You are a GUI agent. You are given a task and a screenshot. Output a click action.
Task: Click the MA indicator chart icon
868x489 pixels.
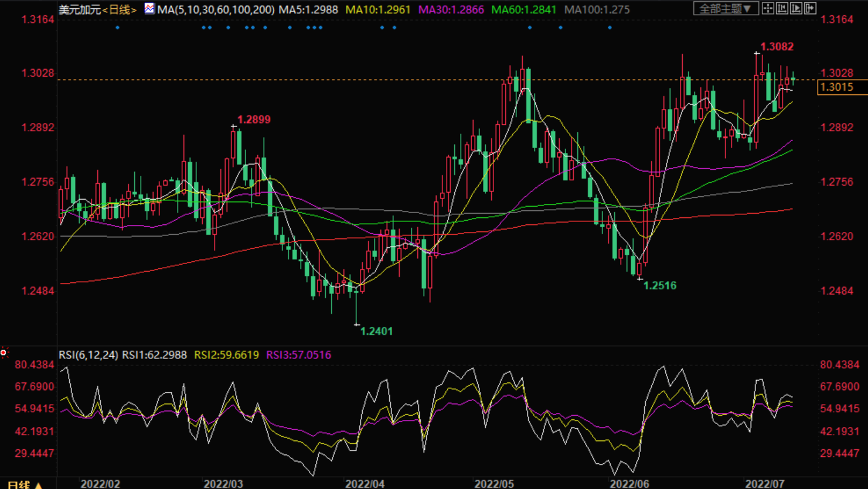click(149, 9)
